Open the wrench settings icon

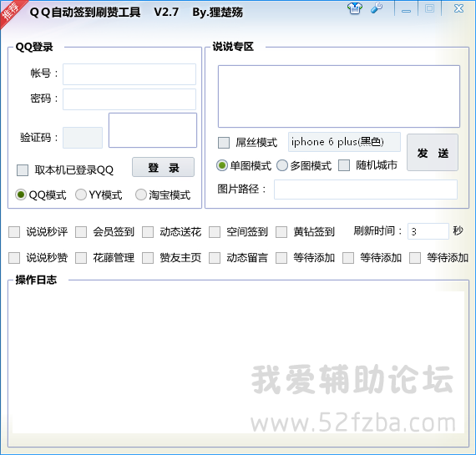pos(377,8)
